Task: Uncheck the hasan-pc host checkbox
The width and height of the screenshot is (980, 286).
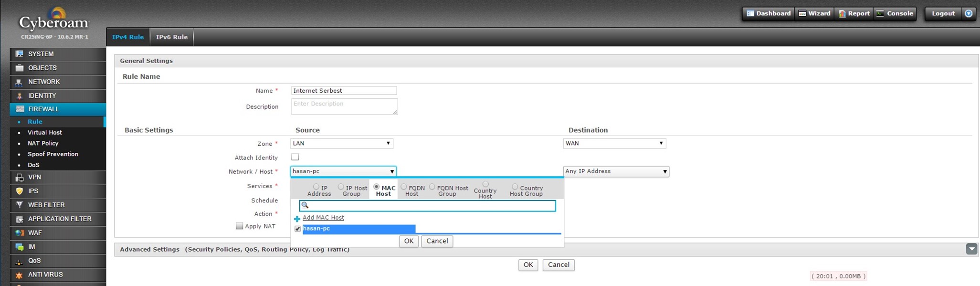Action: [x=297, y=229]
